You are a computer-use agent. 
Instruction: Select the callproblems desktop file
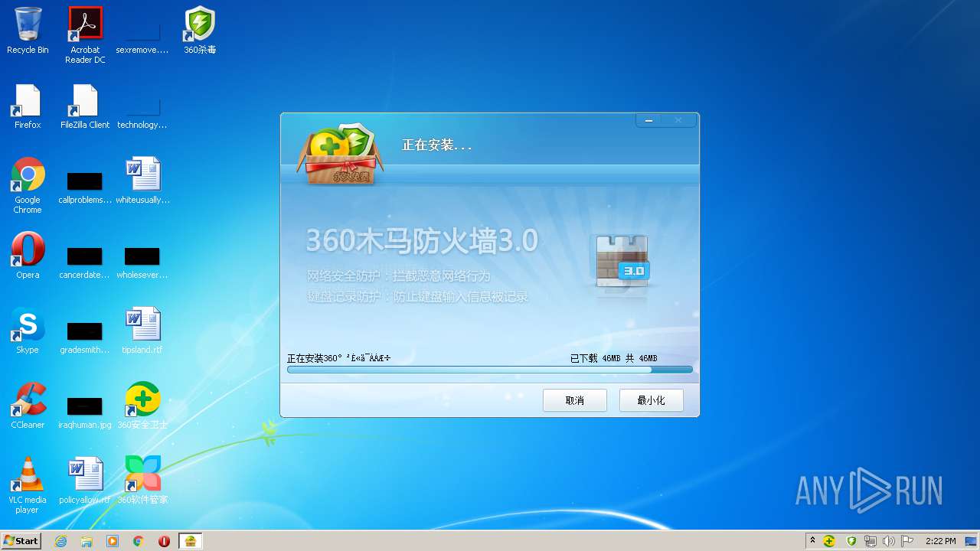point(85,188)
